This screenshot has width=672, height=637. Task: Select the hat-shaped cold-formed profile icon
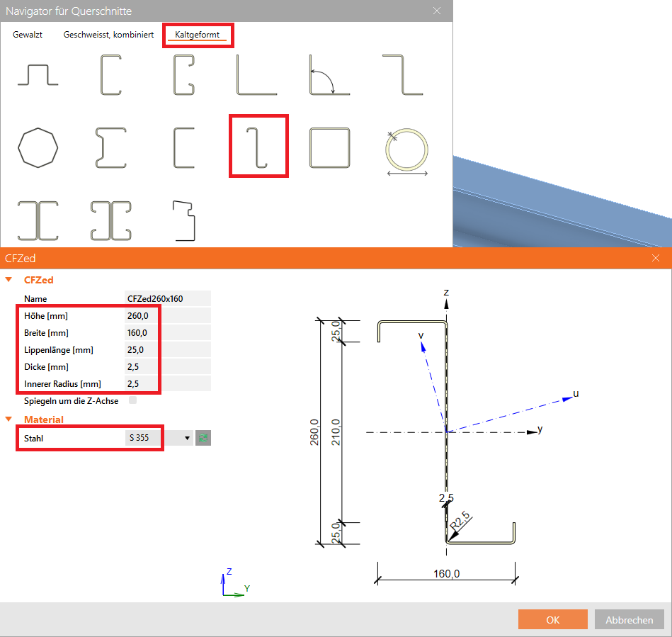(x=38, y=74)
